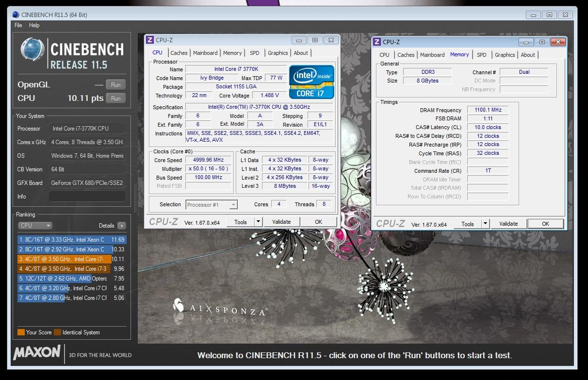
Task: Open the Tools dropdown arrow in the Memory window
Action: 485,224
